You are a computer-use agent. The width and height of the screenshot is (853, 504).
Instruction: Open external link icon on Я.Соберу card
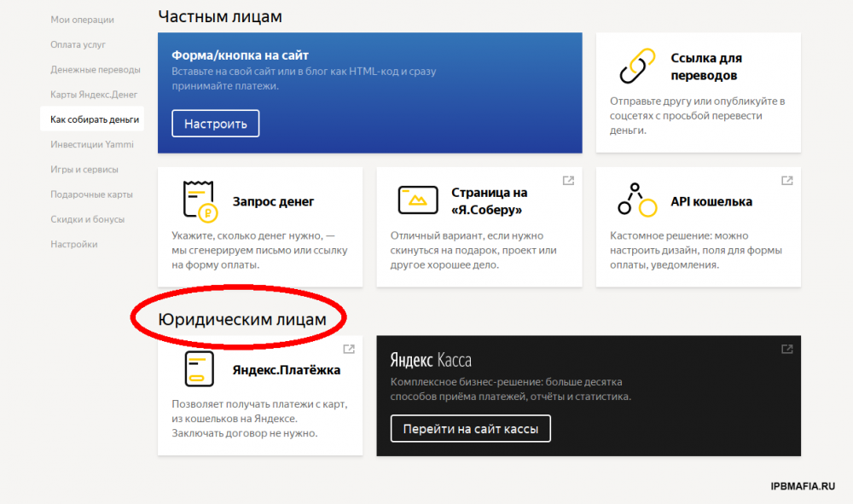coord(568,181)
